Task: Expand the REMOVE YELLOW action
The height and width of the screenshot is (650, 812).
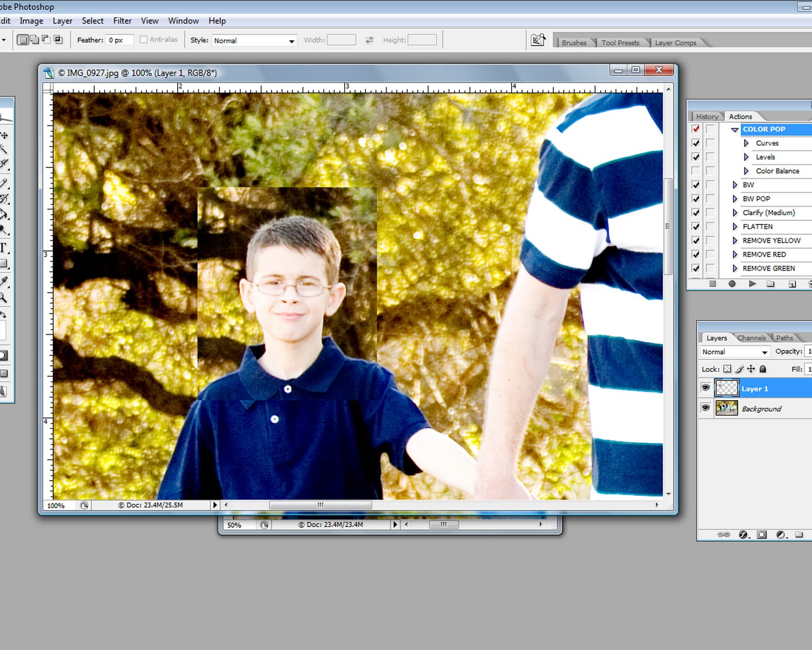Action: tap(734, 241)
